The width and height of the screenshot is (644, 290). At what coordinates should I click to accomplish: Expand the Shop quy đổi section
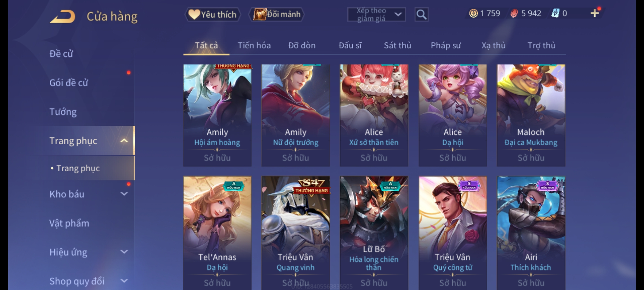124,281
